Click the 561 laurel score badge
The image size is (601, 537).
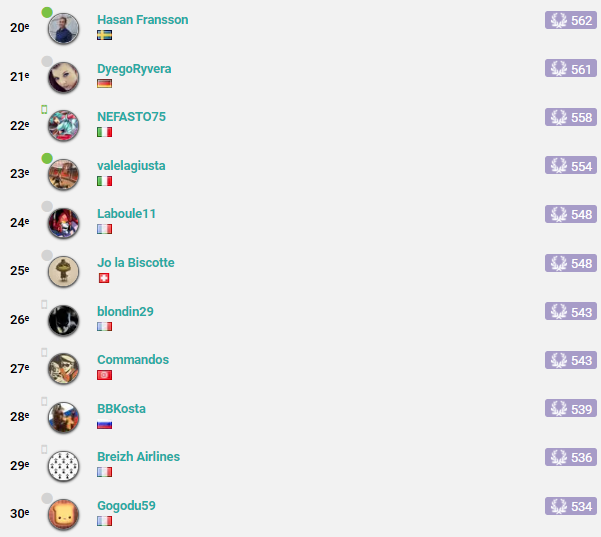[571, 69]
